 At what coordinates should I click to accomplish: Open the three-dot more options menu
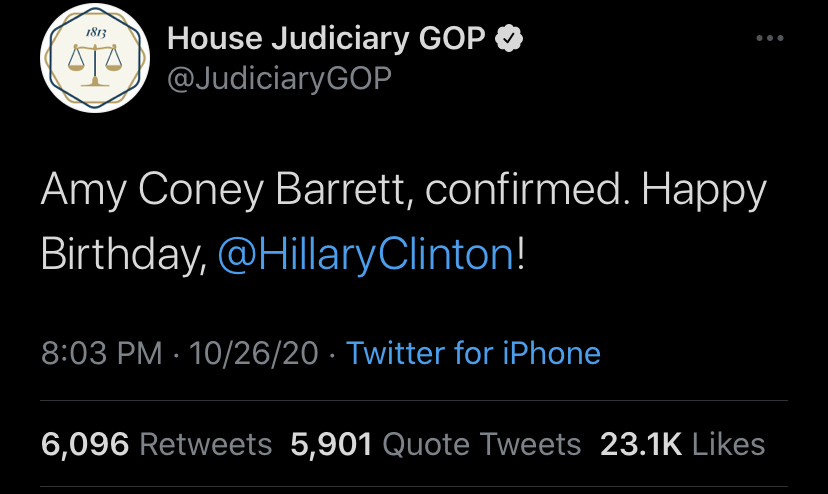click(769, 38)
